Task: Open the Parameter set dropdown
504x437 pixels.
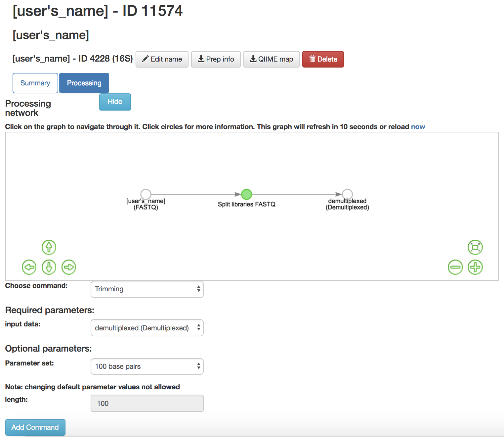Action: tap(147, 366)
